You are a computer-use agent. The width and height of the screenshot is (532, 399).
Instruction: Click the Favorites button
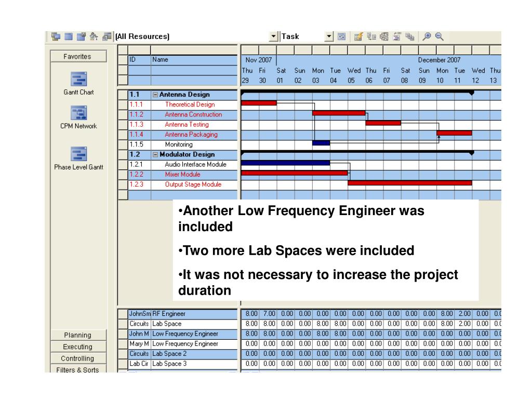tap(78, 57)
